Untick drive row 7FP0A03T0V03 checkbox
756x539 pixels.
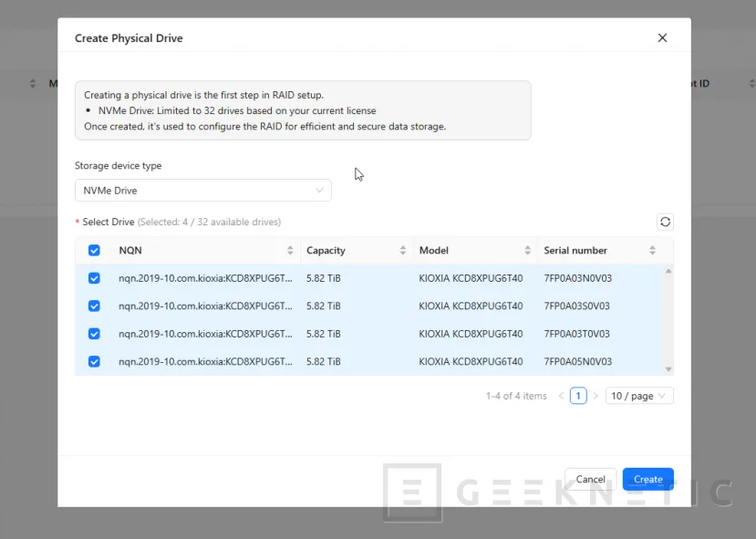[x=94, y=334]
